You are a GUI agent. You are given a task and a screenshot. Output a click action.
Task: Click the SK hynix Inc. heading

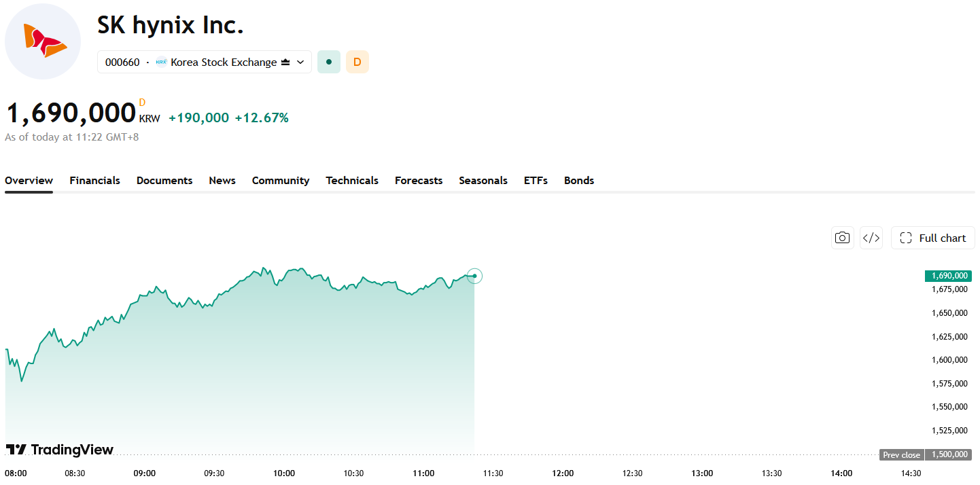pos(171,25)
